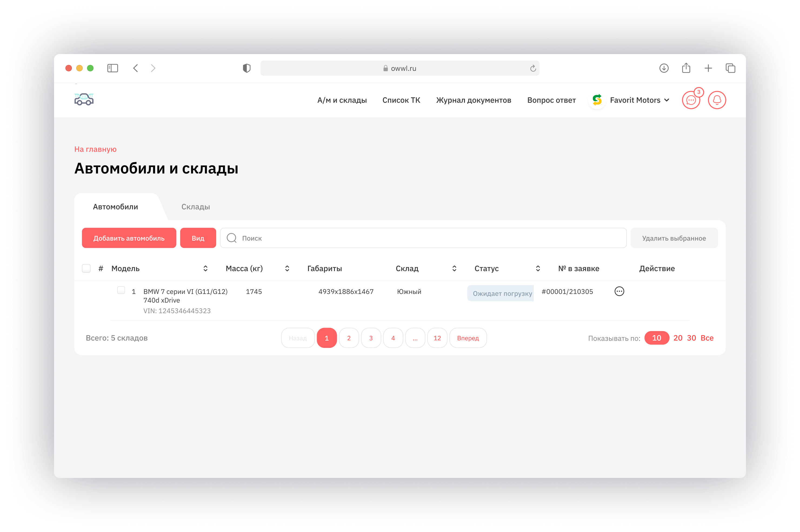This screenshot has height=532, width=800.
Task: Click the Удалить выбранное button
Action: 674,238
